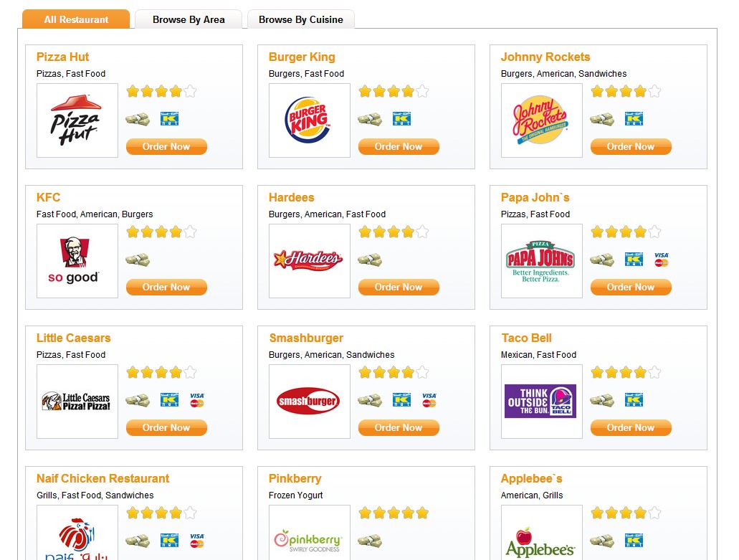The image size is (739, 560).
Task: Click the K-net icon for Taco Bell
Action: pos(634,399)
